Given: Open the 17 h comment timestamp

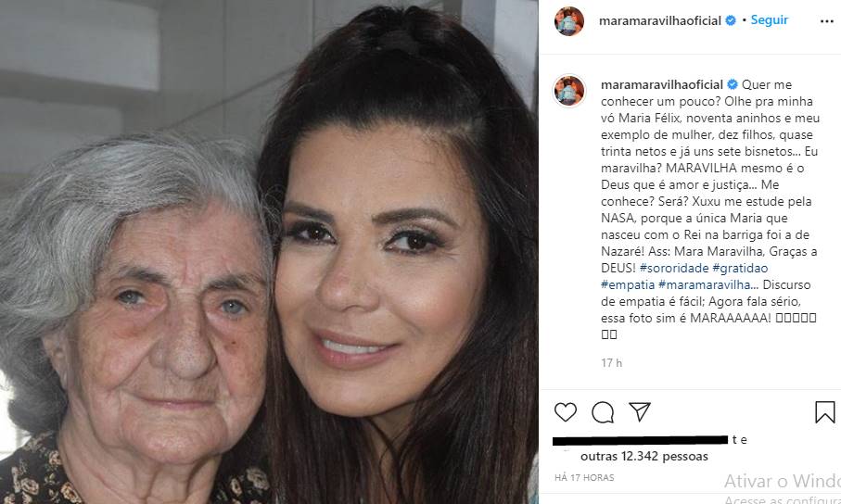Looking at the screenshot, I should click(x=611, y=363).
